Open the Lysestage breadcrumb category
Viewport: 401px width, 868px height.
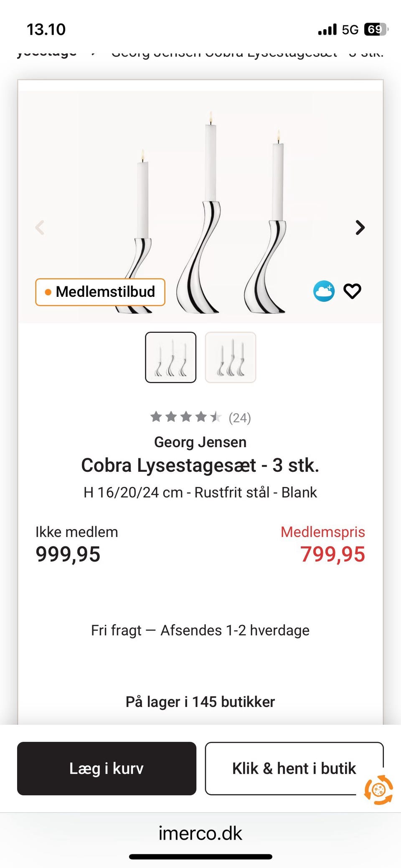[46, 52]
